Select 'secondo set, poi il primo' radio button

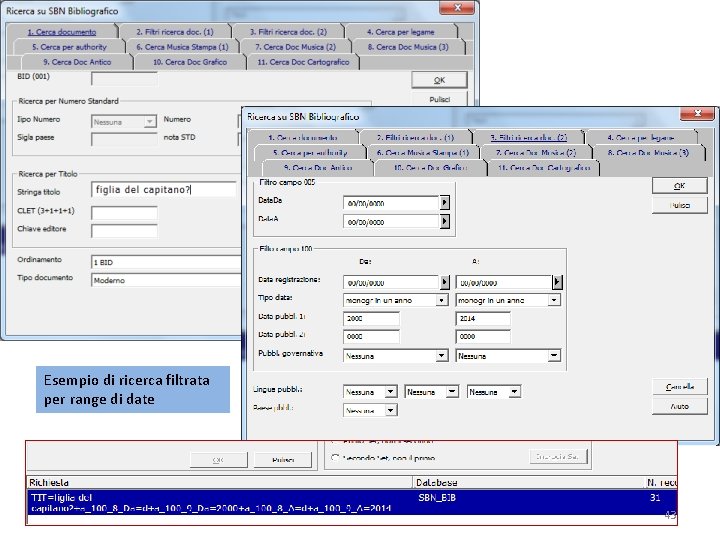point(335,458)
